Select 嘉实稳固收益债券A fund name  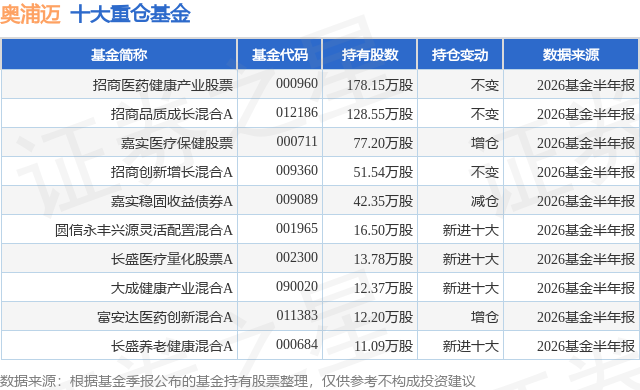coord(172,201)
